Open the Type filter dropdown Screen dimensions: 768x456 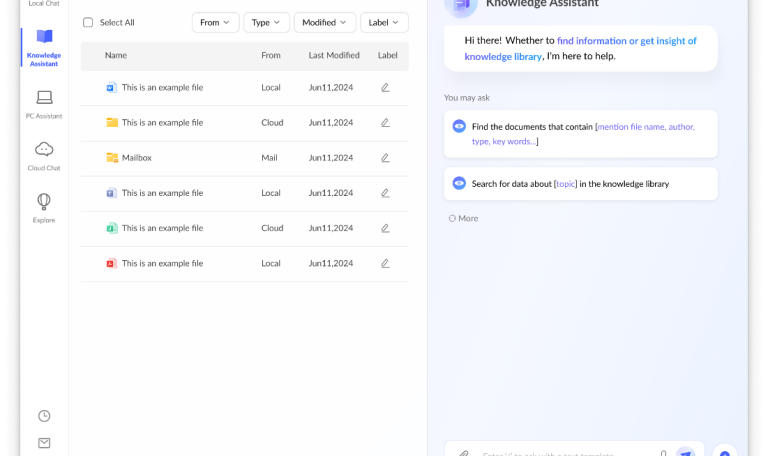pos(266,22)
